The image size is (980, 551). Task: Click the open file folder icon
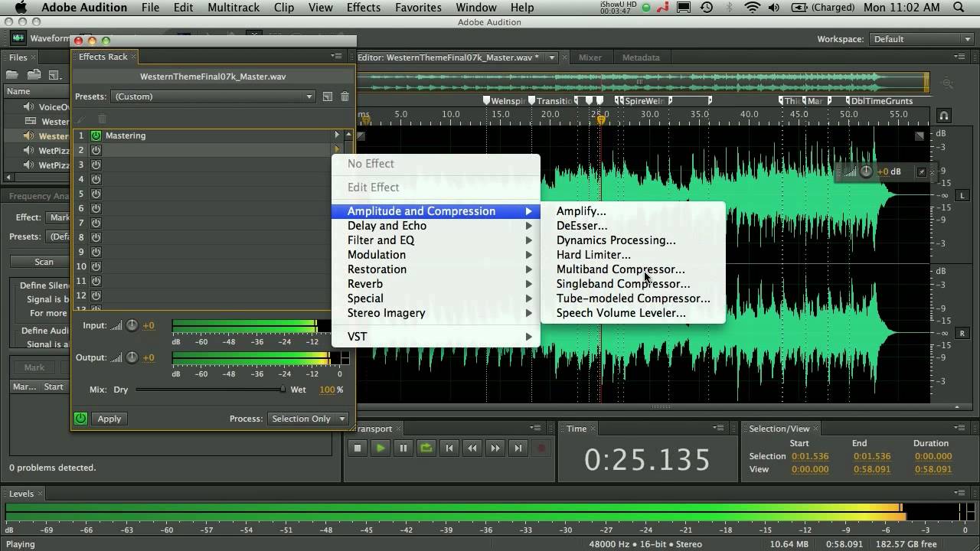[x=12, y=75]
